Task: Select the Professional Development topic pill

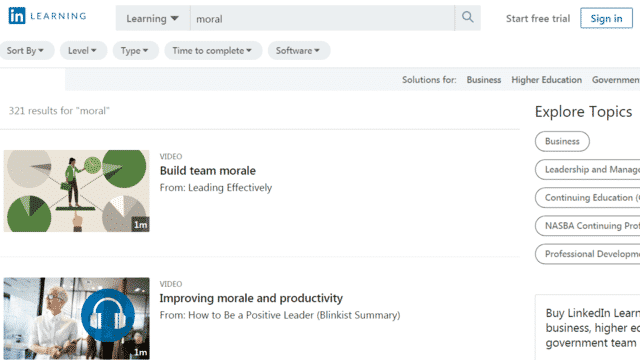Action: pyautogui.click(x=588, y=254)
